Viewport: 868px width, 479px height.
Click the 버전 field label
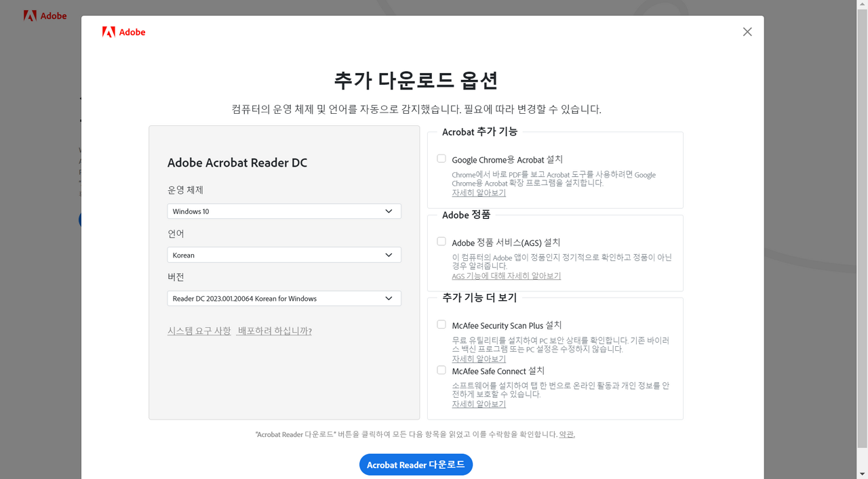point(176,277)
